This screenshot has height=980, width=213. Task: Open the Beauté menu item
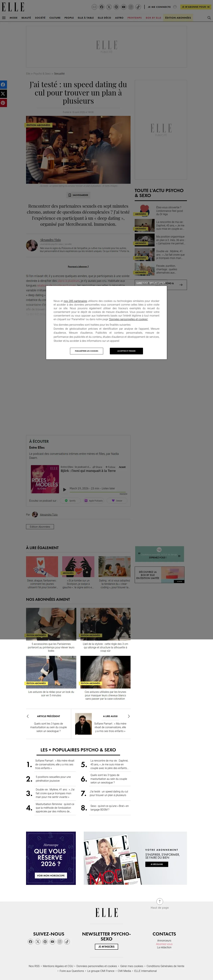click(26, 17)
